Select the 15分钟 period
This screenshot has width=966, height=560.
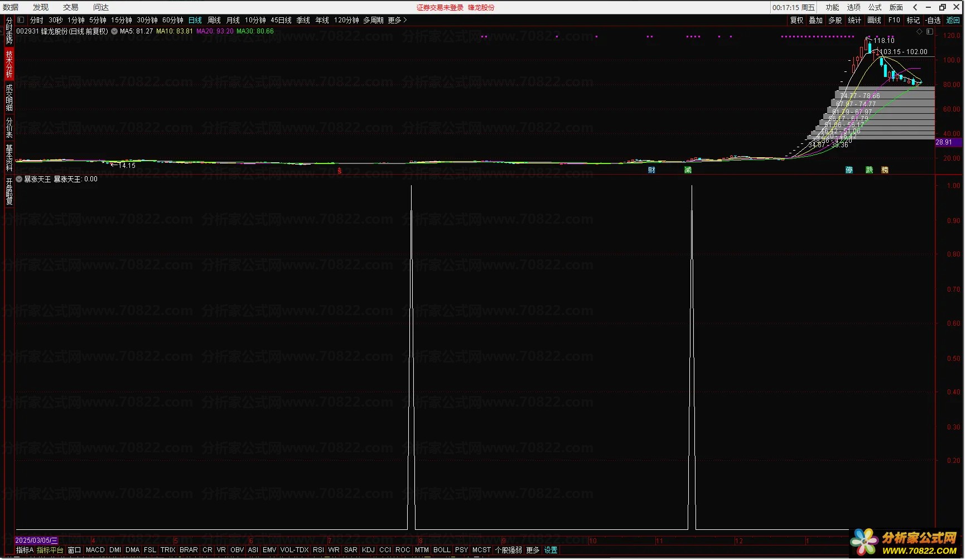(122, 20)
